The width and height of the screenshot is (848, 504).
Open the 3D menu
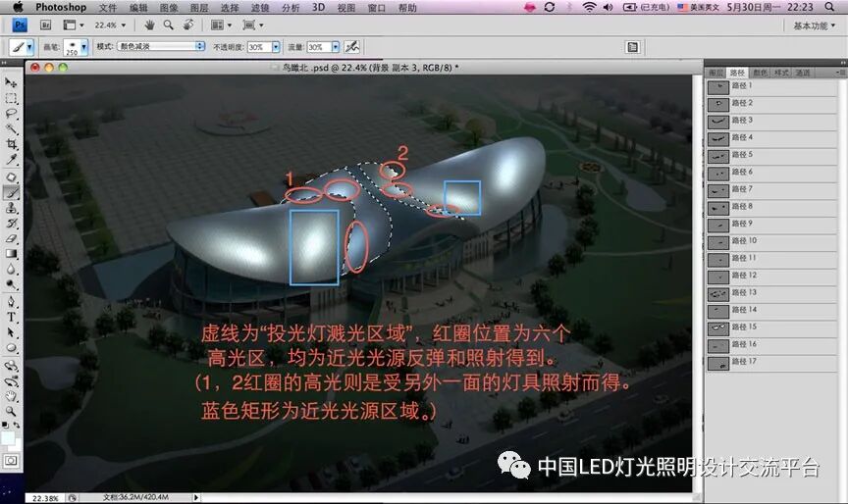(x=319, y=8)
